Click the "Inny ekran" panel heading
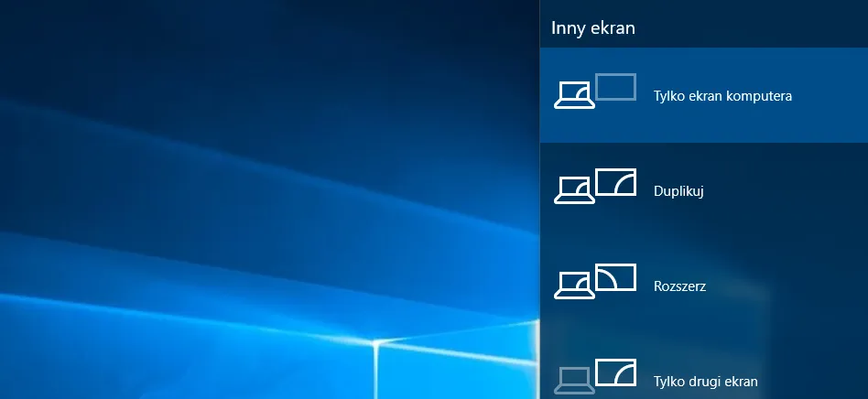This screenshot has height=399, width=868. [593, 27]
